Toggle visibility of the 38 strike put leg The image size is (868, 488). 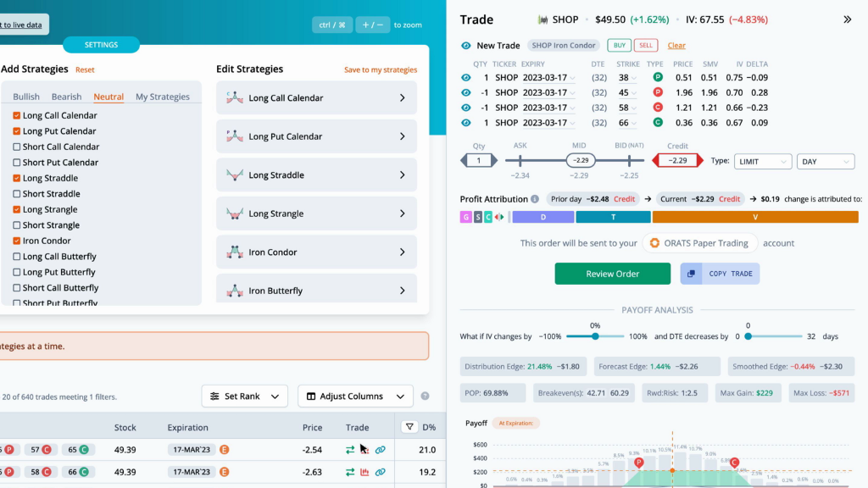point(466,77)
